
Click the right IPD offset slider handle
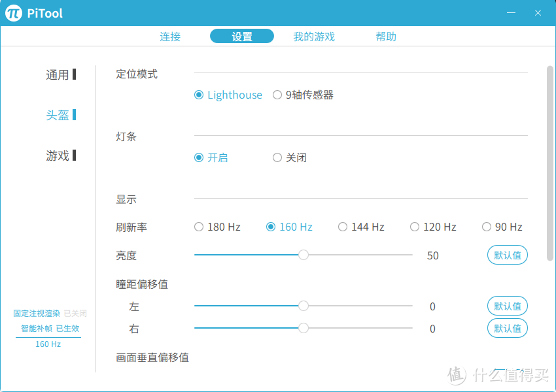pyautogui.click(x=304, y=328)
